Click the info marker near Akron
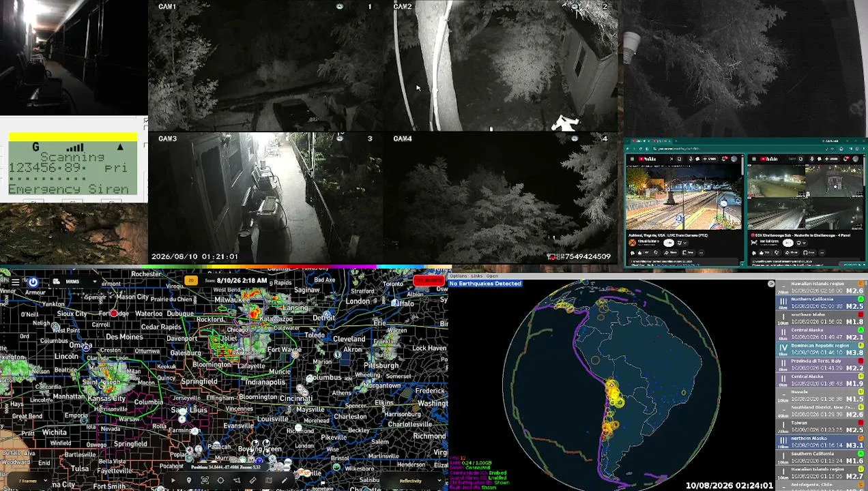 coord(337,355)
